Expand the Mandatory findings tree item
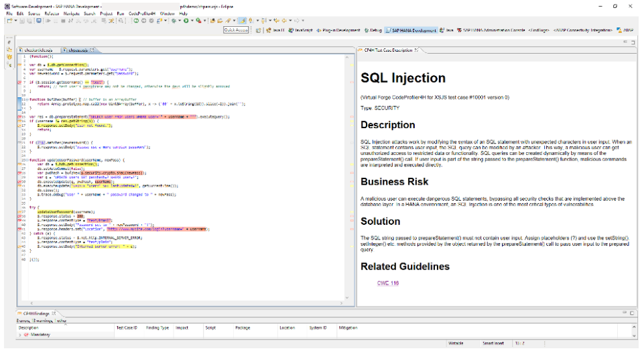The width and height of the screenshot is (644, 355). (19, 334)
